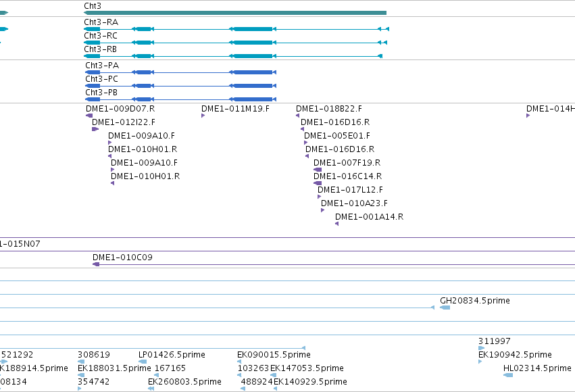The width and height of the screenshot is (575, 392).
Task: Select the Cht3 gene bar
Action: click(x=235, y=13)
